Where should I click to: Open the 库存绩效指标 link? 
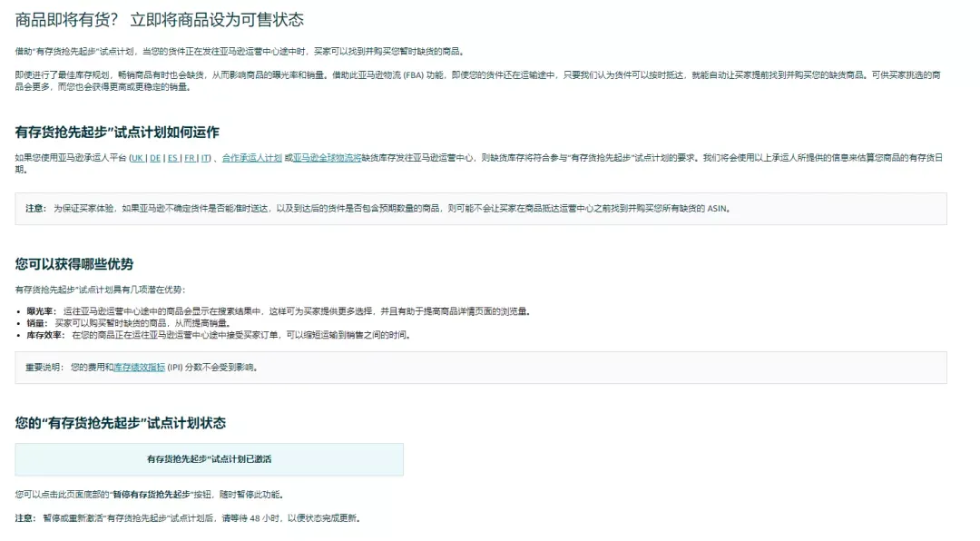140,368
